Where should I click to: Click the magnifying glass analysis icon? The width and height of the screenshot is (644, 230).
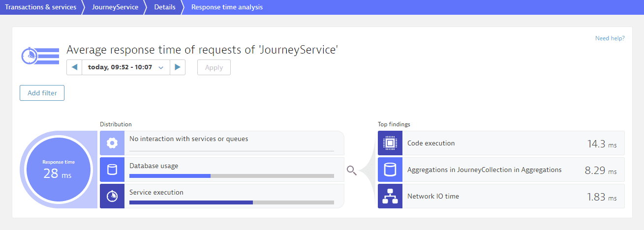(x=351, y=170)
